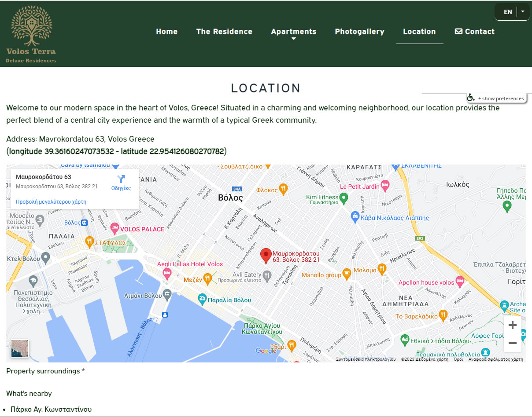Open accessibility show preferences panel
532x417 pixels.
tap(501, 99)
